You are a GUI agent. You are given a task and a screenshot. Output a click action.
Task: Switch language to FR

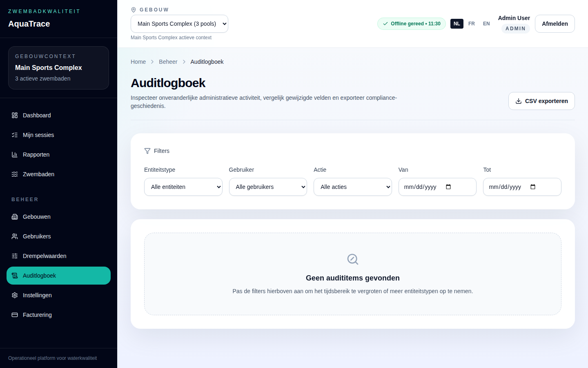point(472,24)
